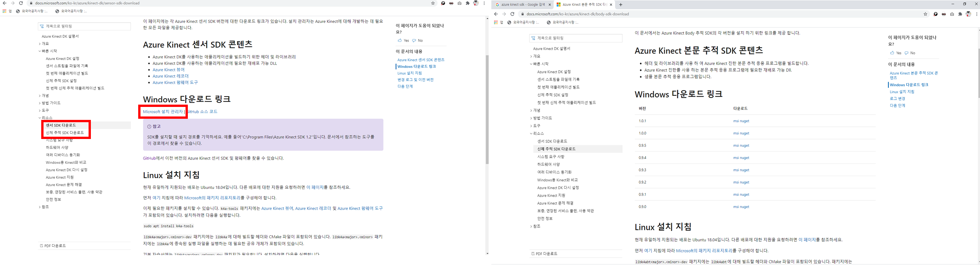Download PDF from the right page sidebar
This screenshot has width=980, height=265.
(544, 254)
